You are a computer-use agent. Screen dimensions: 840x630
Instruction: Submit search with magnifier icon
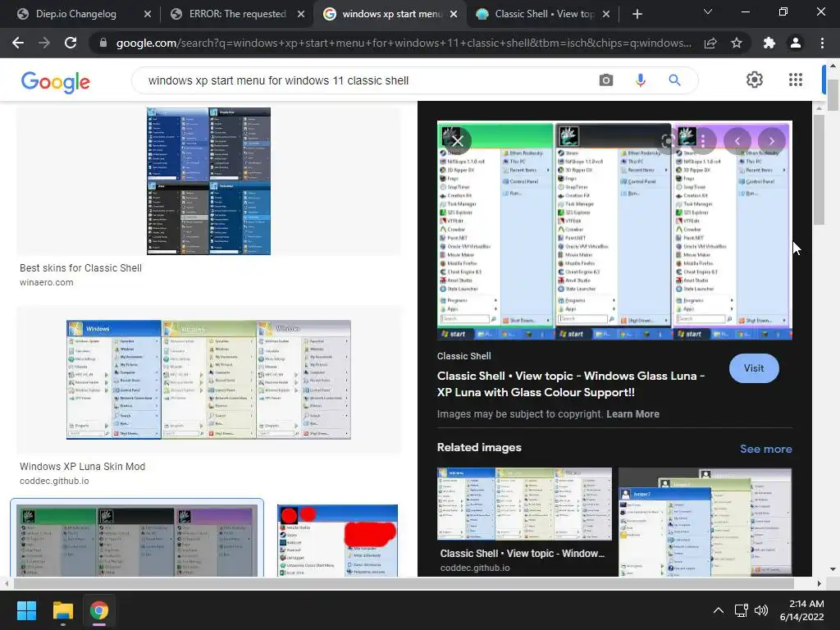[x=674, y=80]
